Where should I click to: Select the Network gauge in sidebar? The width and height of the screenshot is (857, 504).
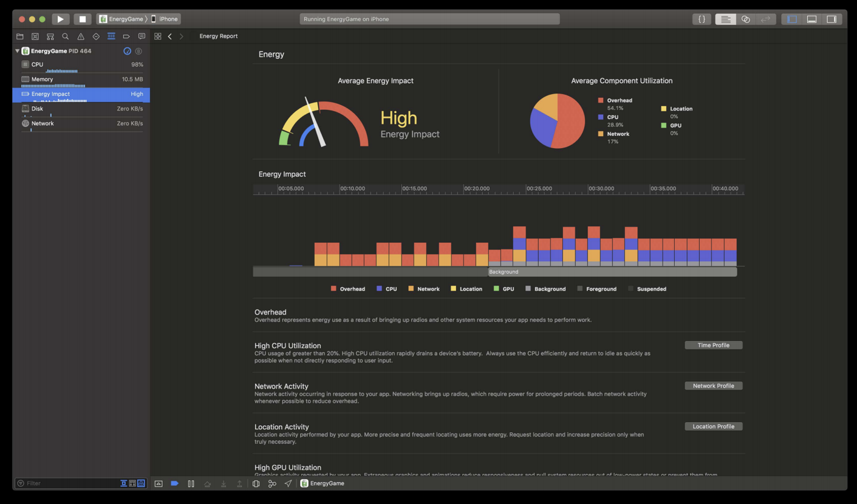point(81,123)
